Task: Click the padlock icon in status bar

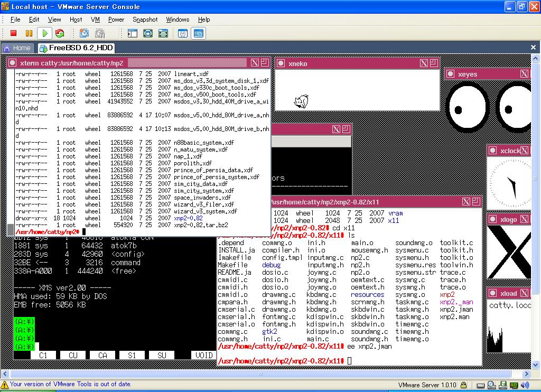Action: [x=464, y=385]
